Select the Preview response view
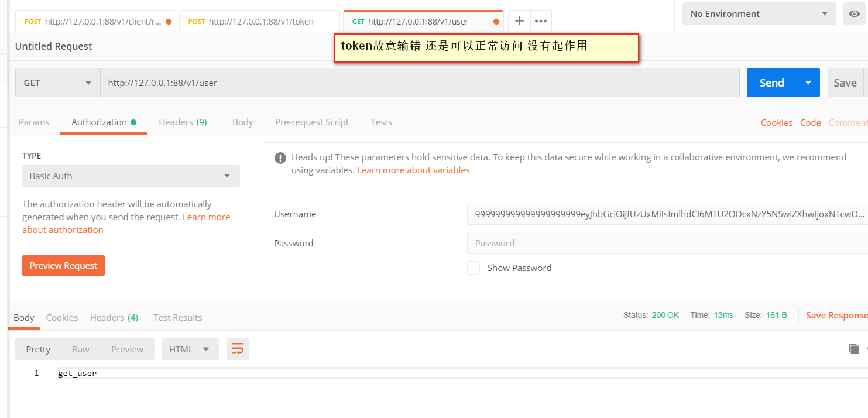The width and height of the screenshot is (868, 418). coord(128,349)
